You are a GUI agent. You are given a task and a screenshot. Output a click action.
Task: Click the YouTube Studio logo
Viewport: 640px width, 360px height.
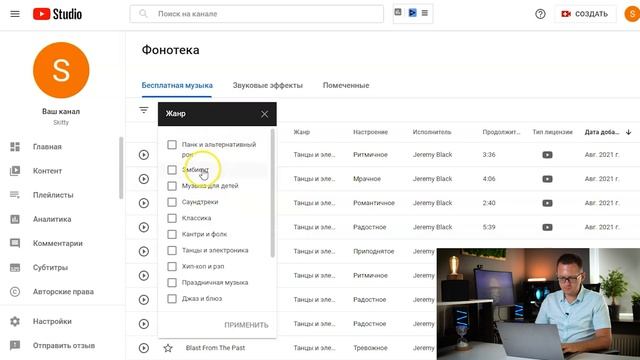58,14
